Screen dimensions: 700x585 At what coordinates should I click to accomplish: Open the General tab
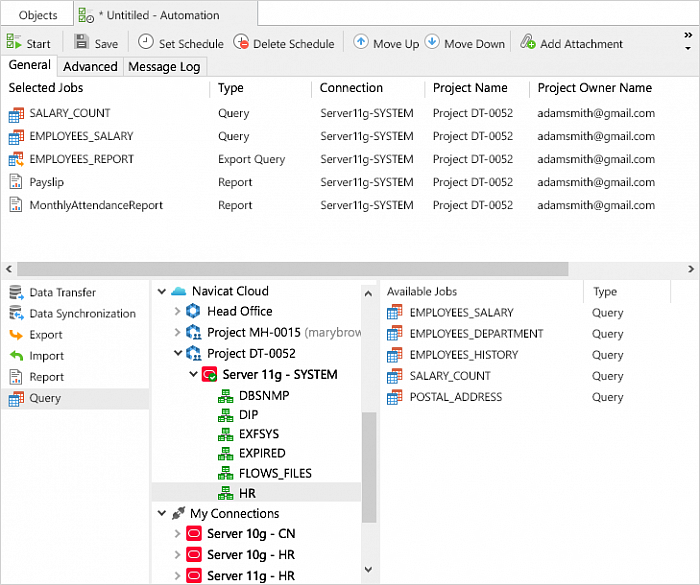tap(29, 65)
